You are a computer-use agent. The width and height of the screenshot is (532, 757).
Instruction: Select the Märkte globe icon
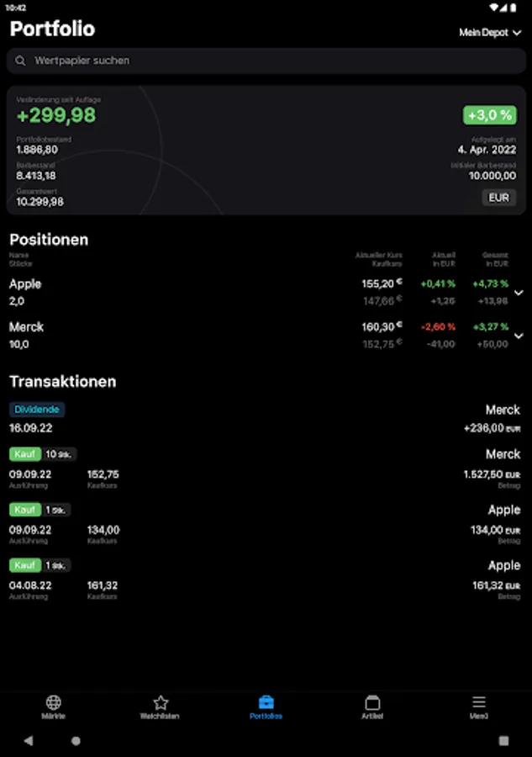click(x=54, y=701)
